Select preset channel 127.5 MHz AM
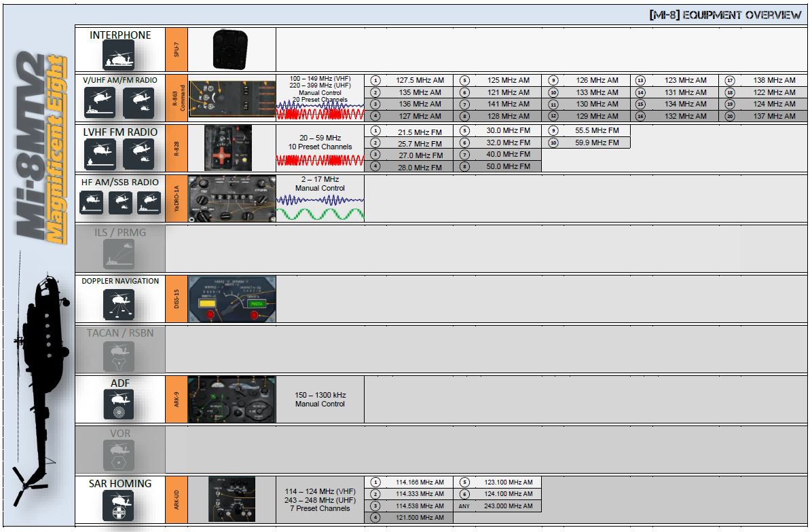The image size is (812, 532). point(420,80)
